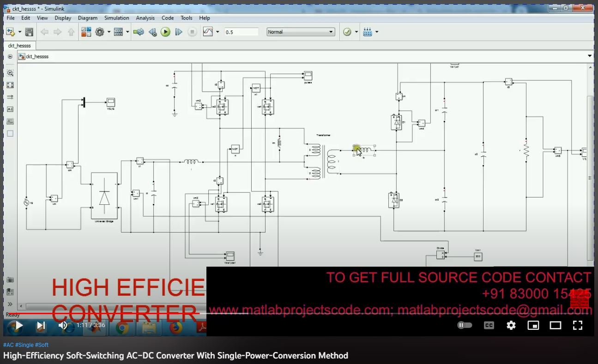Select the Zoom In tool in left palette
The height and width of the screenshot is (364, 598).
pos(10,73)
